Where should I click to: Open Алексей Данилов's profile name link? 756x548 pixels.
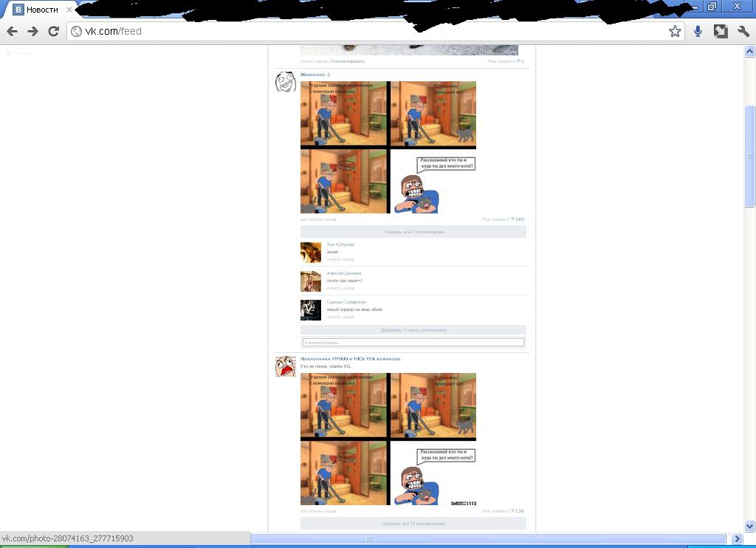click(344, 273)
